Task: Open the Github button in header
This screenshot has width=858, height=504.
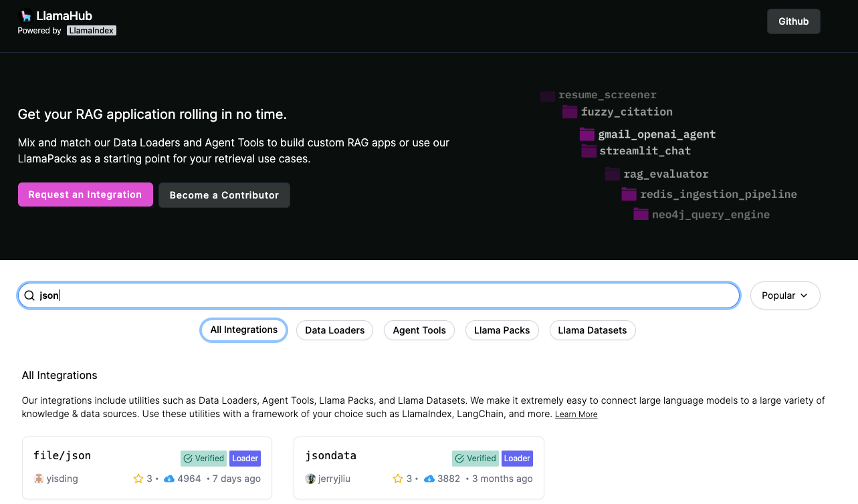Action: pos(793,21)
